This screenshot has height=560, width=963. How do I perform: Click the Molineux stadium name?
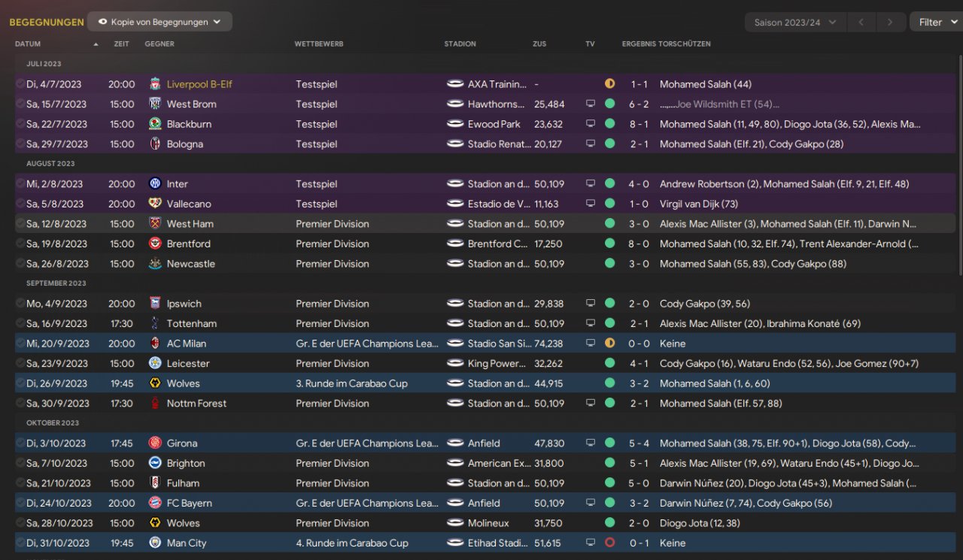point(488,523)
